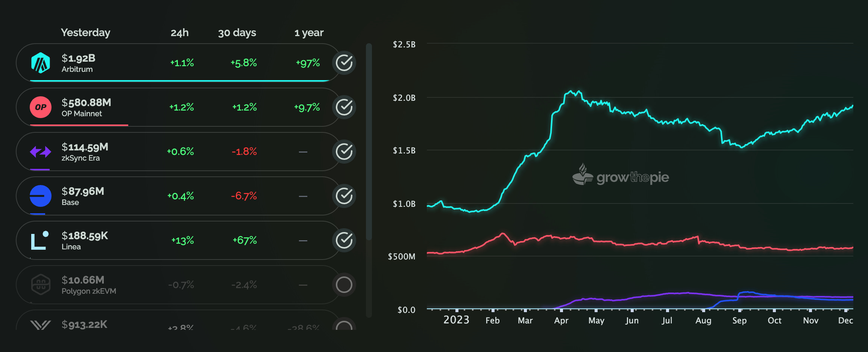Click the $500M y-axis label
Image resolution: width=868 pixels, height=352 pixels.
(x=402, y=256)
